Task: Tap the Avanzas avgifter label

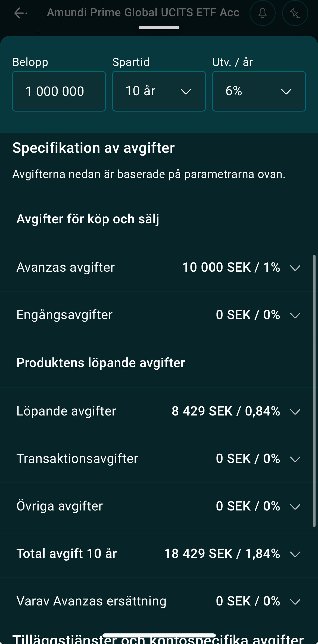Action: (x=66, y=267)
